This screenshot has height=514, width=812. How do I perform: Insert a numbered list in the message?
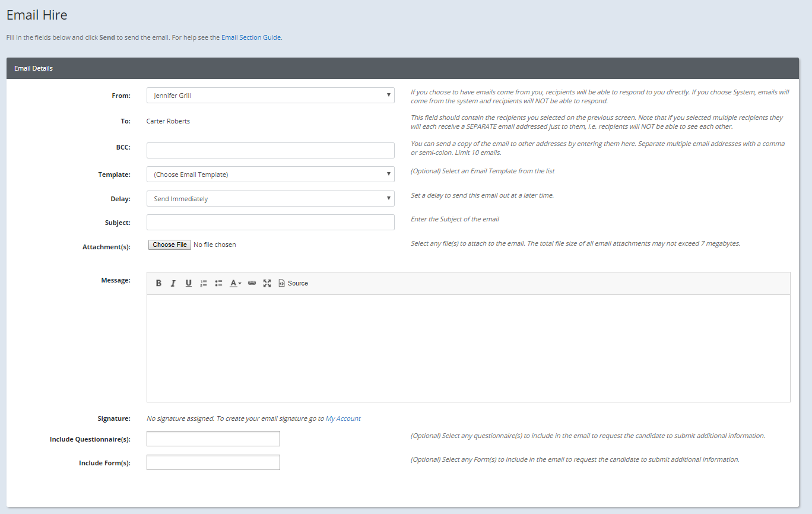point(204,283)
